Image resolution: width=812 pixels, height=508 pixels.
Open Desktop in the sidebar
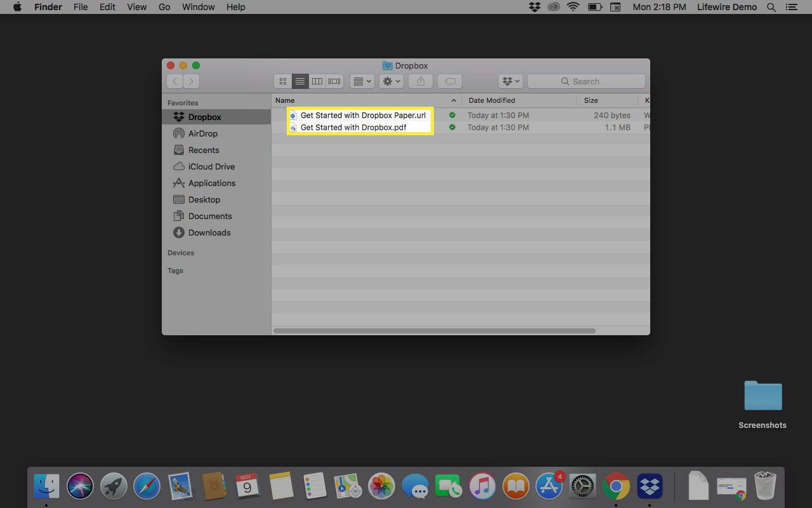[x=216, y=199]
